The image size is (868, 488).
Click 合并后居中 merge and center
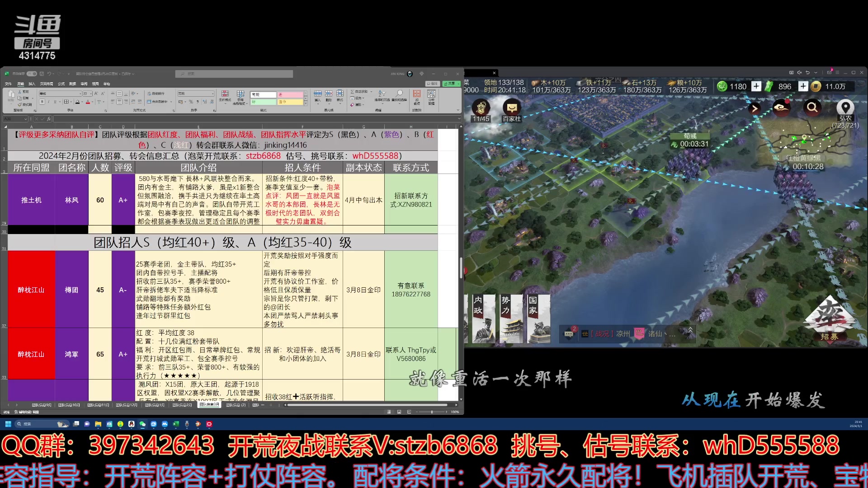[x=158, y=102]
